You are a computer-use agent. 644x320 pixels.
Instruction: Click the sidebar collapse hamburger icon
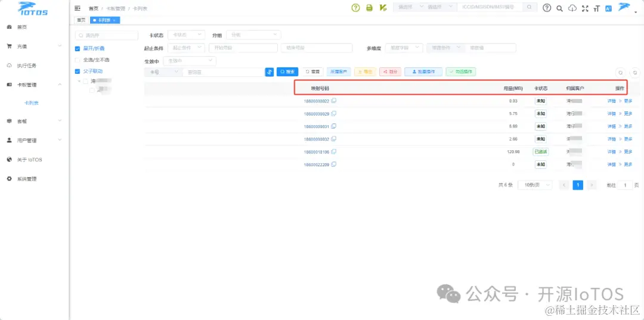(77, 8)
